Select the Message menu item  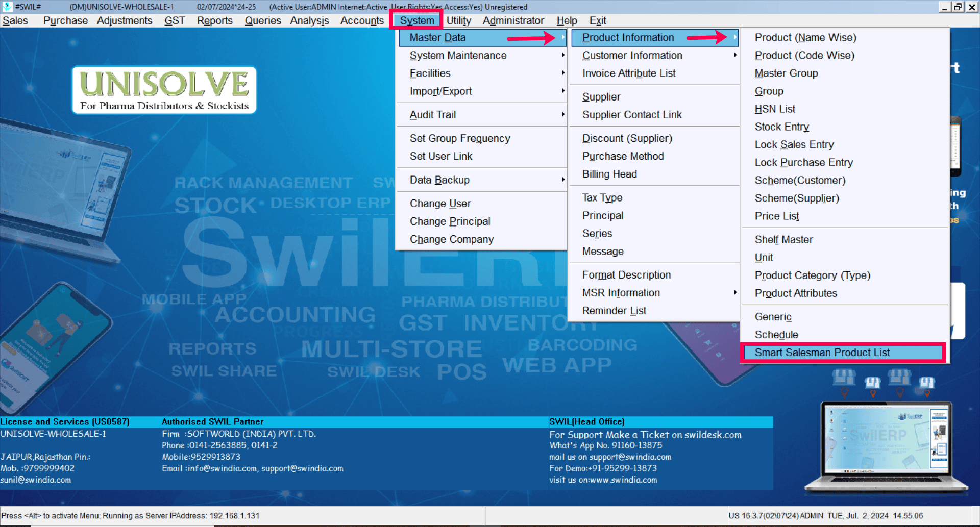[x=654, y=252]
